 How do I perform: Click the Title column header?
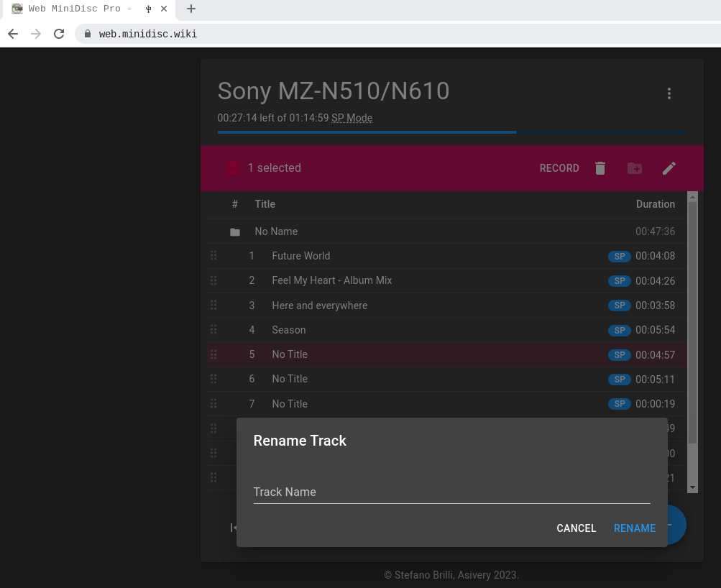tap(265, 204)
